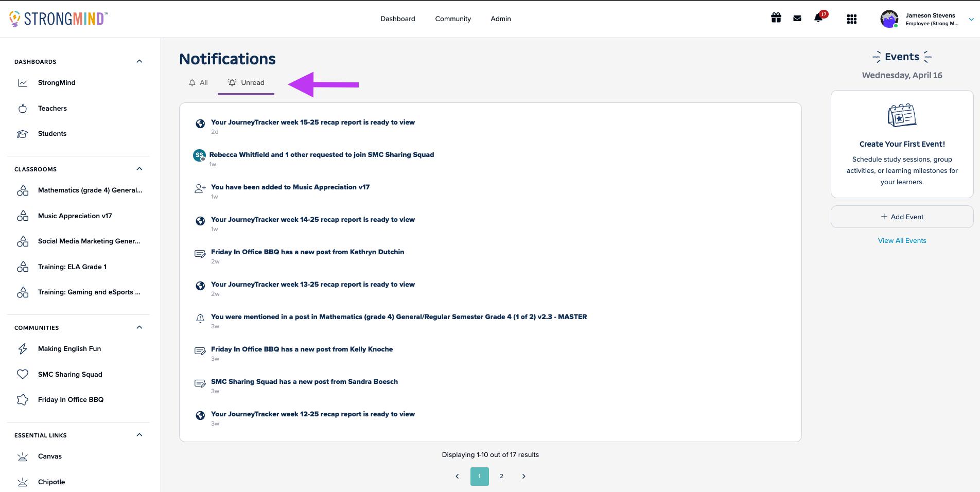Open the Community menu item
This screenshot has width=980, height=492.
click(x=453, y=19)
